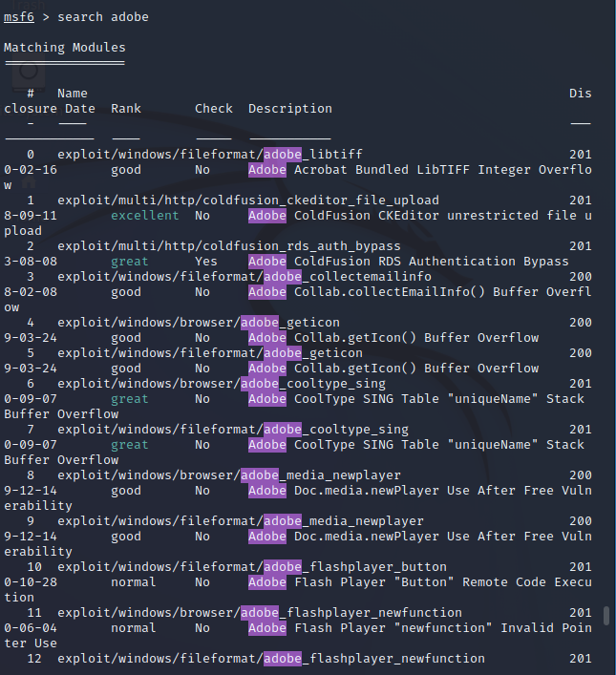The width and height of the screenshot is (616, 675).
Task: Click module path browser/adobe_media_newplayer
Action: pos(229,475)
